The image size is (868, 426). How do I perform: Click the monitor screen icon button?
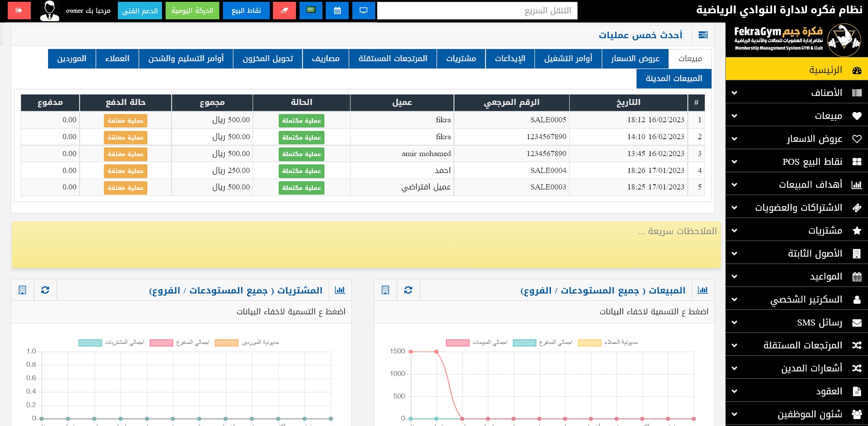[363, 10]
